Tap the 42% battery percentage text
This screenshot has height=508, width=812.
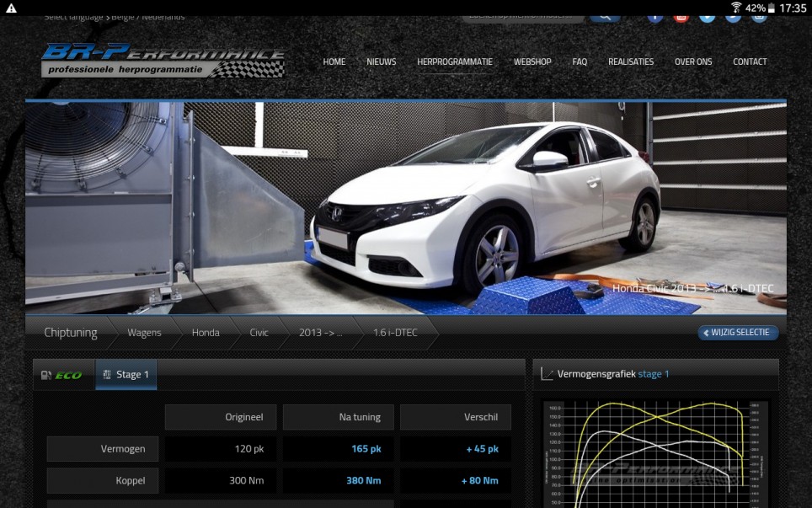tap(756, 8)
